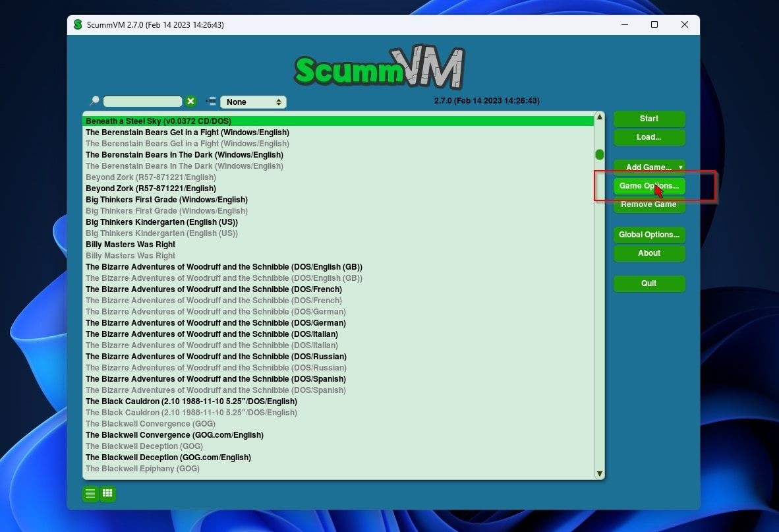Click the Quit button

tap(649, 283)
